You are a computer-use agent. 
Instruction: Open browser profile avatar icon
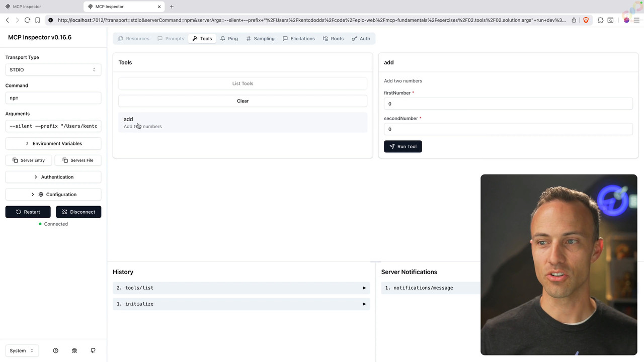pos(626,20)
